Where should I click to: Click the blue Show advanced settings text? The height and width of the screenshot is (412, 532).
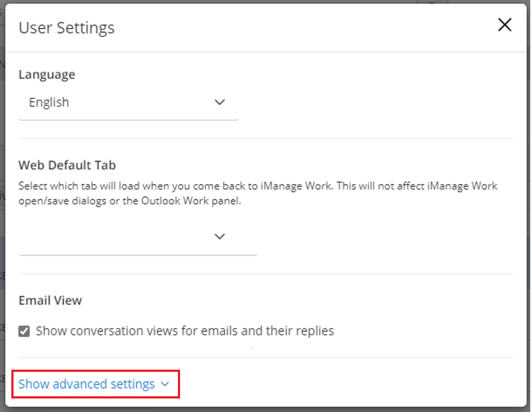click(x=86, y=384)
